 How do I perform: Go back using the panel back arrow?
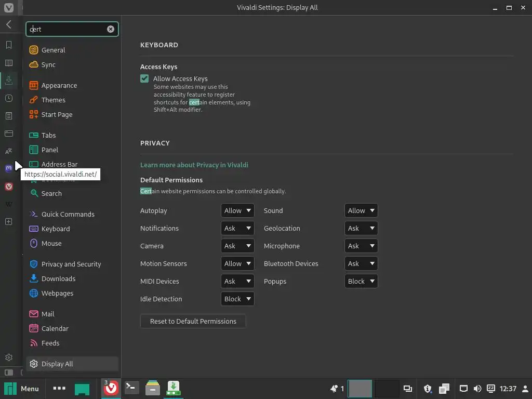click(x=9, y=24)
